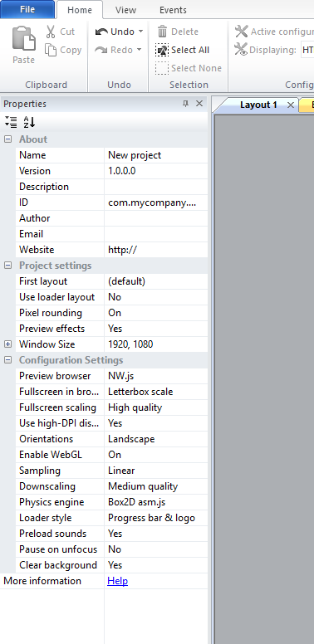Click the Name field 'New project'
The width and height of the screenshot is (314, 644).
tap(156, 155)
